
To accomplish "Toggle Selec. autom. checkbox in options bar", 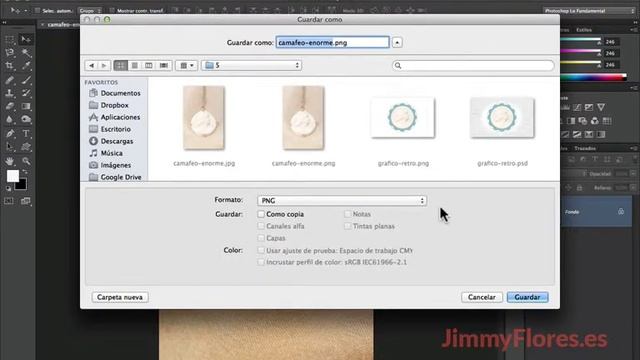I will [x=37, y=11].
